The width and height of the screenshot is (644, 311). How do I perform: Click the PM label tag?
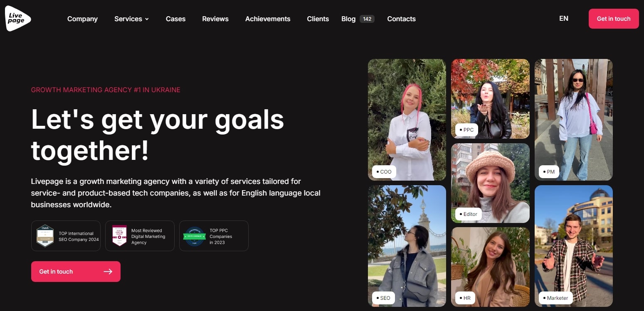549,171
